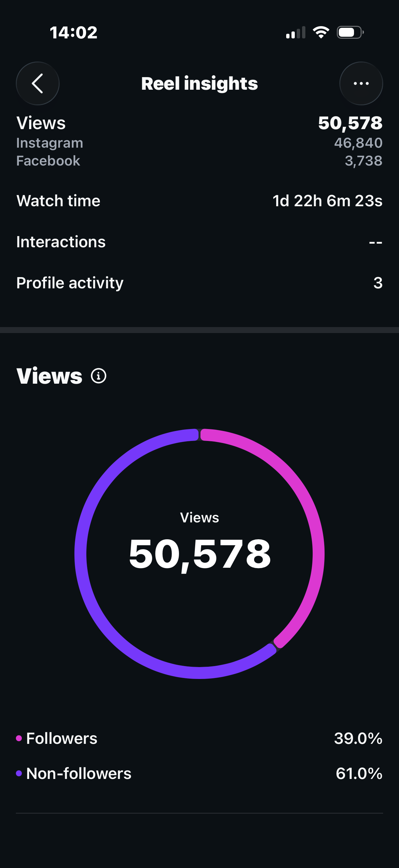Tap the status bar clock showing 14:02
This screenshot has height=868, width=399.
click(x=73, y=33)
